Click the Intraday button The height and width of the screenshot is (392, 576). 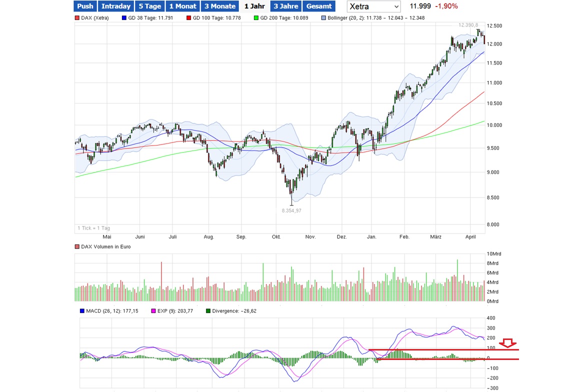(x=115, y=6)
